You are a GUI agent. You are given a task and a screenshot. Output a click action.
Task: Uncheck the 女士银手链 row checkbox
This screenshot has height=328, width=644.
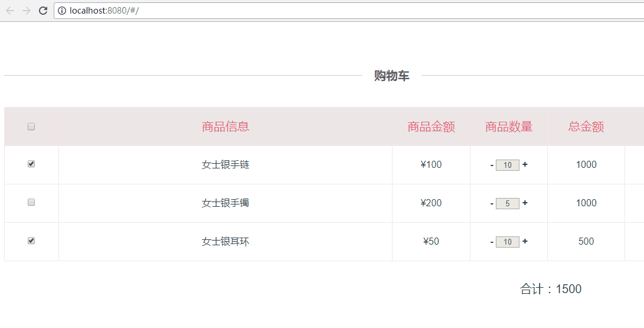coord(31,164)
